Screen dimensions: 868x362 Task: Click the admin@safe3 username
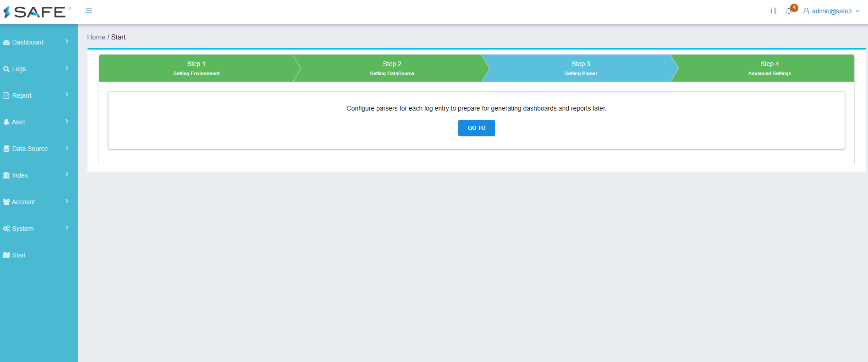[x=832, y=11]
